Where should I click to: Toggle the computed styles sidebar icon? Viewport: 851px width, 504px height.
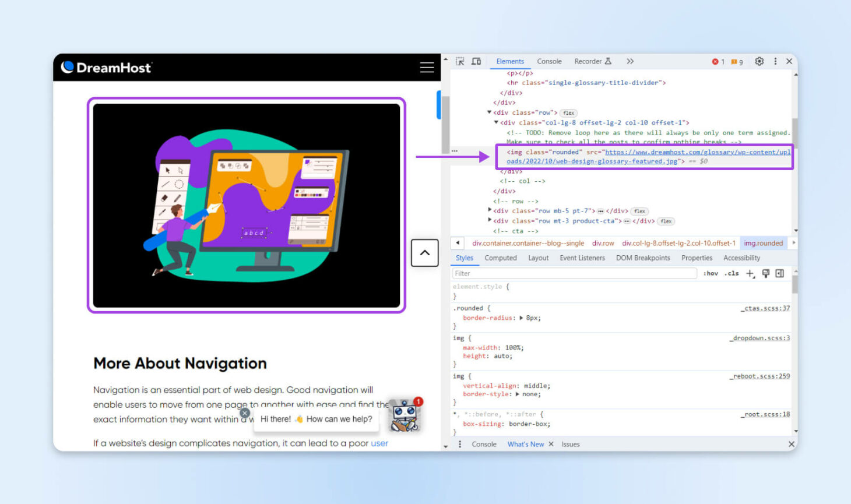click(780, 273)
